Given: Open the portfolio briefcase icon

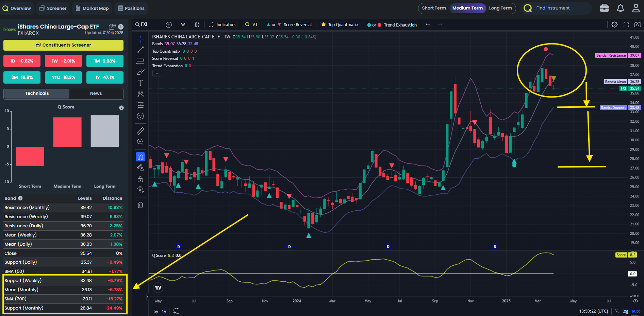Looking at the screenshot, I should tap(604, 8).
